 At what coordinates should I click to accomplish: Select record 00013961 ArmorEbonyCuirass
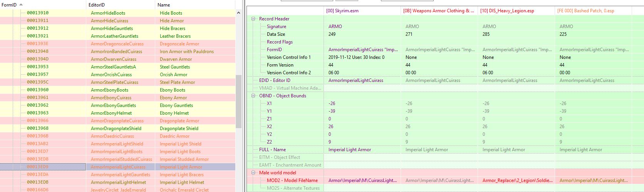click(117, 97)
